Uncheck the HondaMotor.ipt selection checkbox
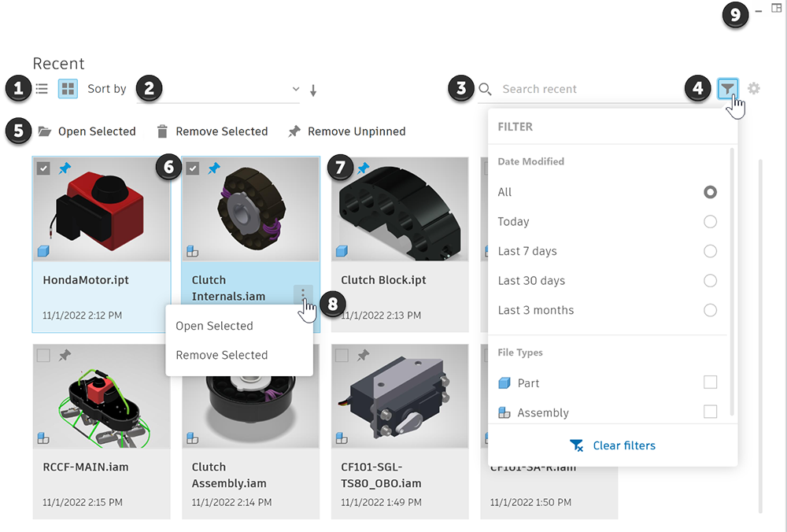 (x=43, y=168)
